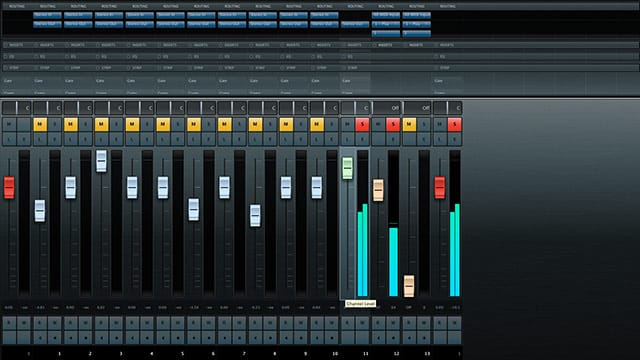Open channel 12 MIDI channel dropdown

(x=386, y=33)
